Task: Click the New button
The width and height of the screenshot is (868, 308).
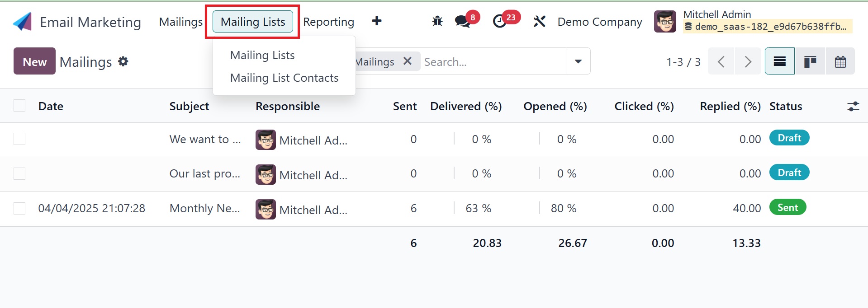Action: 34,61
